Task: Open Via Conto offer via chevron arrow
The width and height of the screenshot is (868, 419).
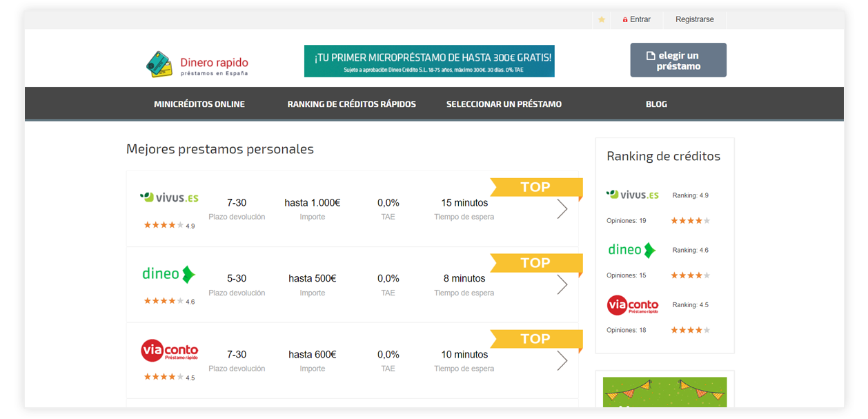Action: [x=562, y=360]
